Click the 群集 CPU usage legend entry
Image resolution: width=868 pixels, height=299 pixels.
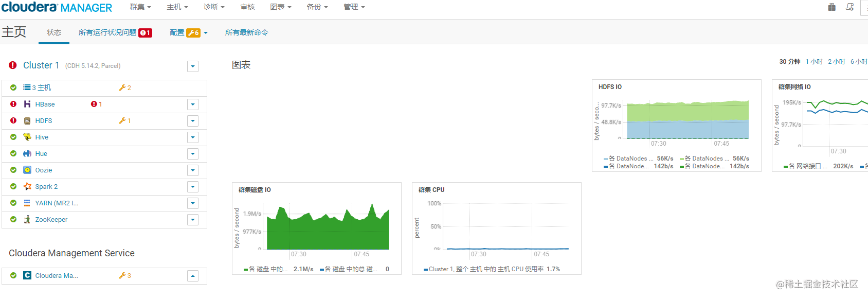(492, 269)
